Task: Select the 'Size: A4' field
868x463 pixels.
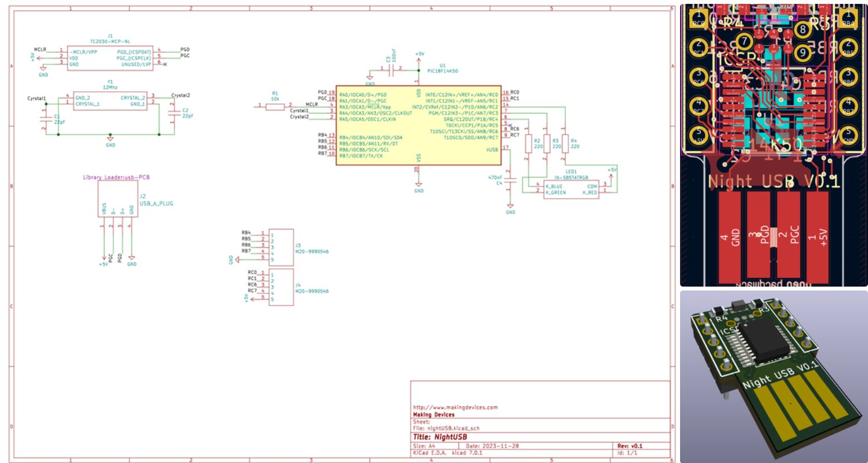Action: click(x=424, y=446)
